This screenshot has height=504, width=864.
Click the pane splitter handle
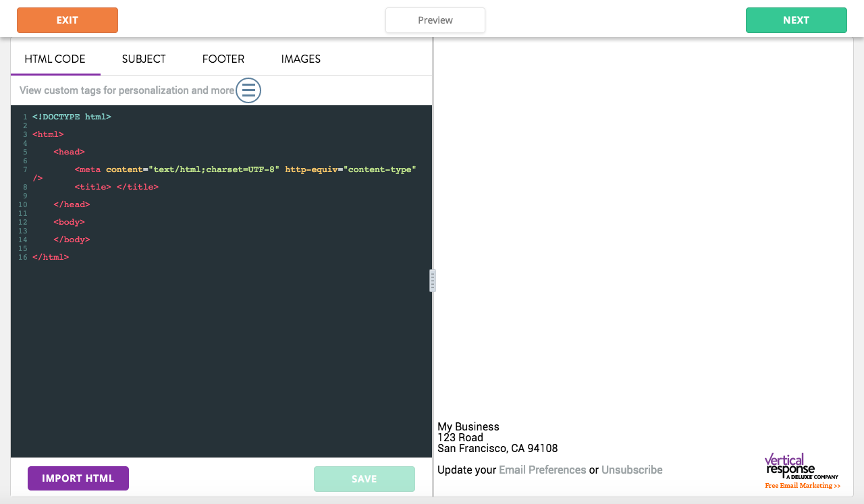(x=433, y=281)
